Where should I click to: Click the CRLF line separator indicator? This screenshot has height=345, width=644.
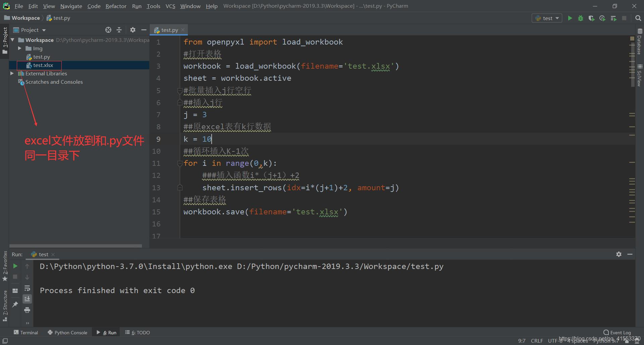click(537, 340)
